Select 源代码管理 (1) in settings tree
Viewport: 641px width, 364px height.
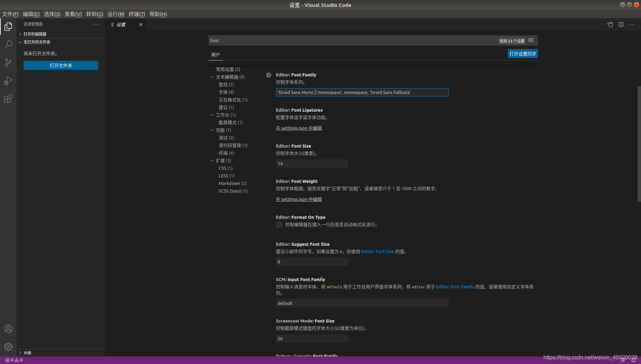[x=233, y=146]
